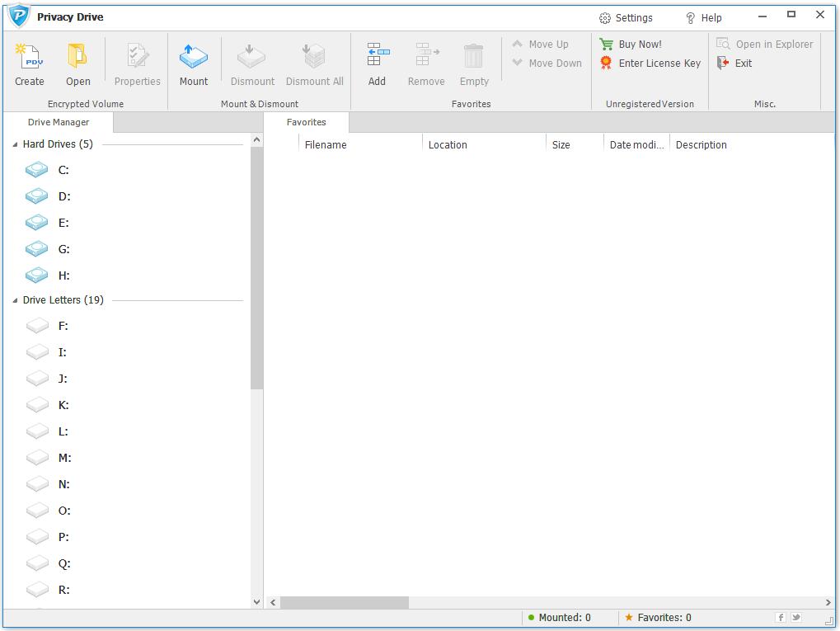Select hard drive D:
The image size is (840, 631).
47,196
